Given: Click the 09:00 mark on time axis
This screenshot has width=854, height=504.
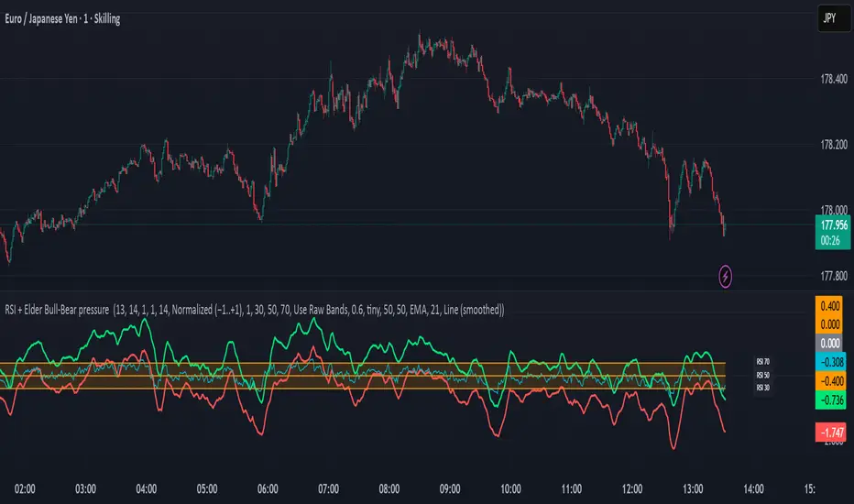Looking at the screenshot, I should pyautogui.click(x=450, y=488).
